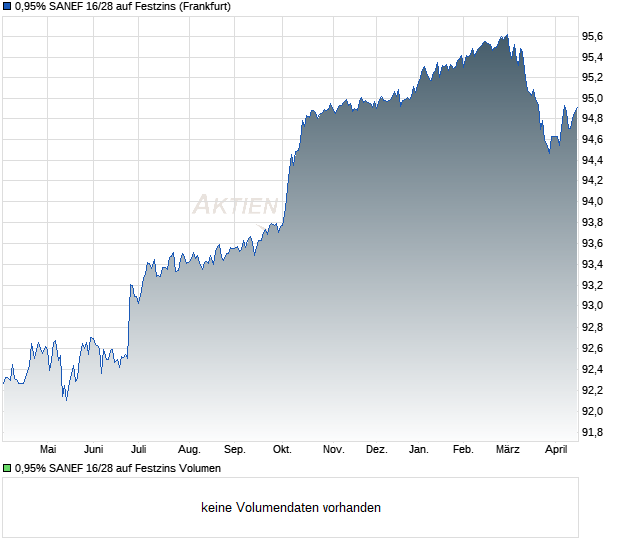Click the 93,8 price axis value
620x546 pixels.
tap(592, 223)
